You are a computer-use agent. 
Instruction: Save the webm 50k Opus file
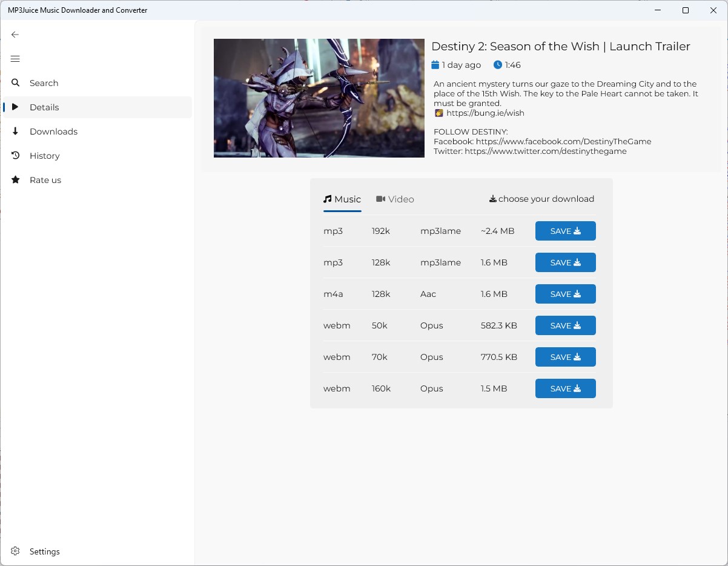[566, 325]
